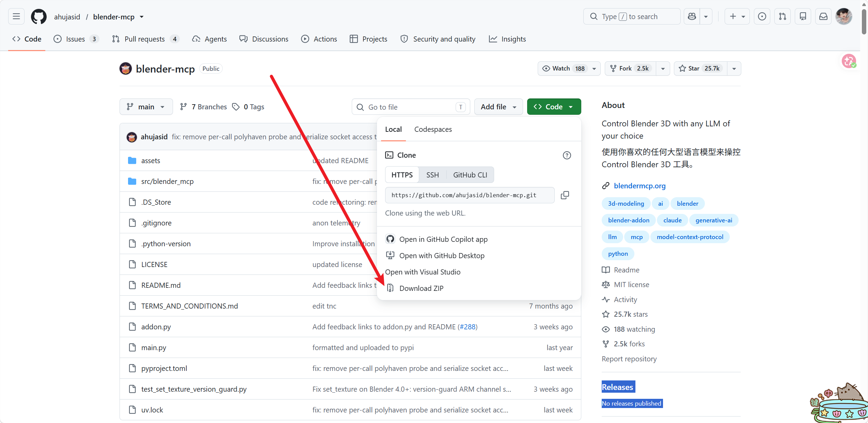Open the blendermcp.org website link

pos(640,186)
